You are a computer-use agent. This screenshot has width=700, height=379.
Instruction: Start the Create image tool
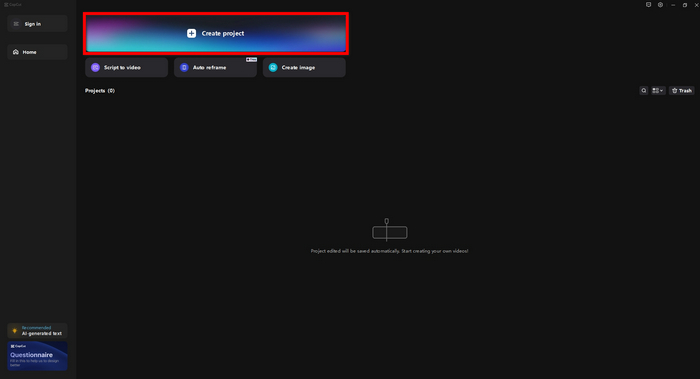click(304, 67)
